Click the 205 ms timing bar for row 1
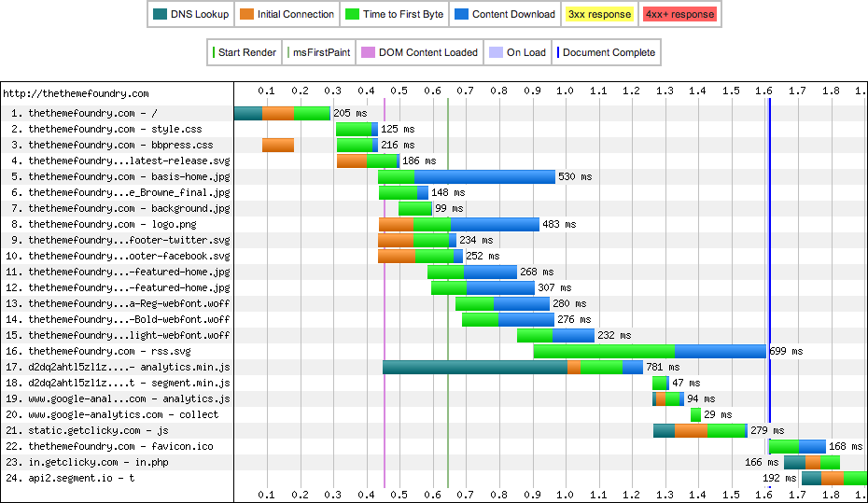This screenshot has width=868, height=503. click(x=282, y=113)
